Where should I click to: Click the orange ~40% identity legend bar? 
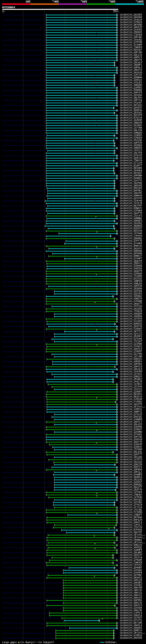coord(45,4)
